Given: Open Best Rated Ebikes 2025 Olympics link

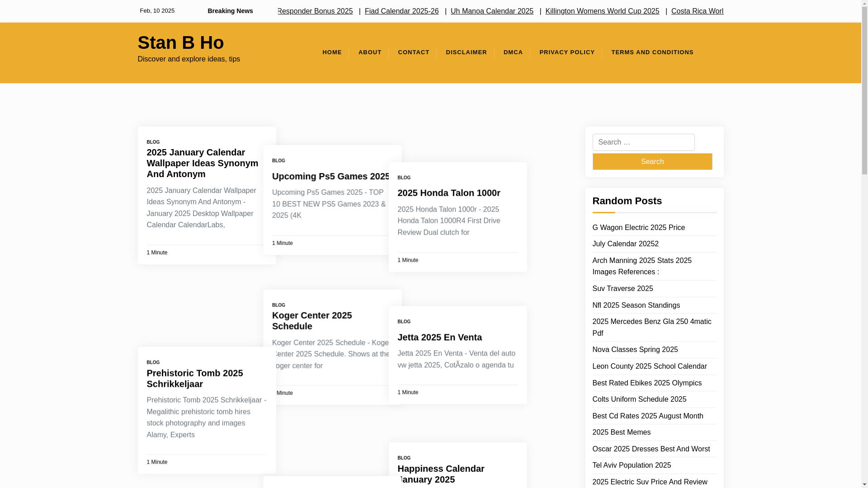Looking at the screenshot, I should (x=647, y=383).
